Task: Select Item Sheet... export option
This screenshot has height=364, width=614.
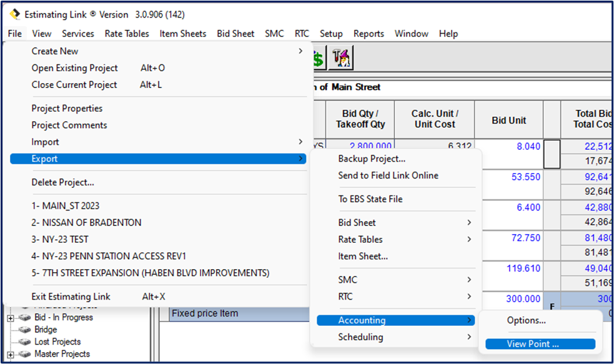Action: [395, 257]
